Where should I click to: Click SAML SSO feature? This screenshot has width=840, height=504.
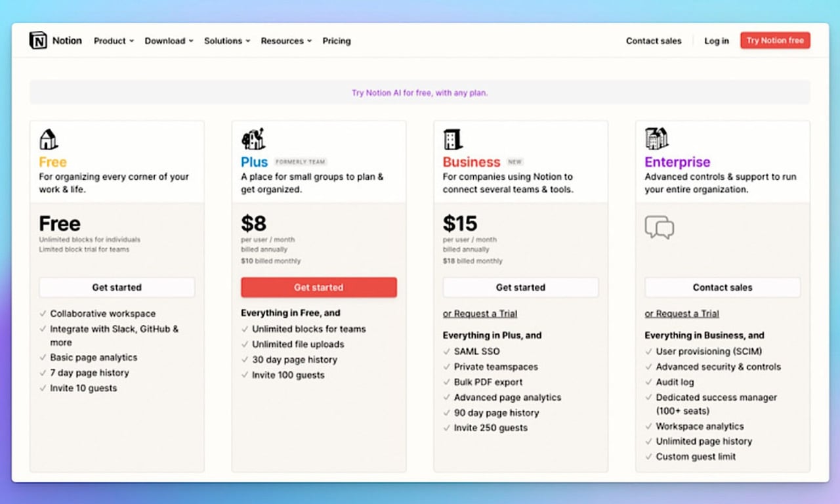(477, 351)
